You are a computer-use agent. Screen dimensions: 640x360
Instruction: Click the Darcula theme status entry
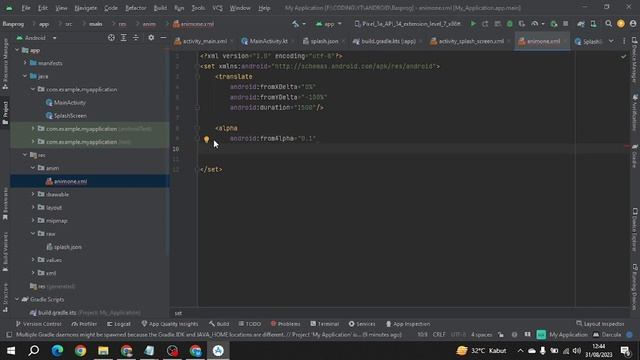click(x=607, y=335)
